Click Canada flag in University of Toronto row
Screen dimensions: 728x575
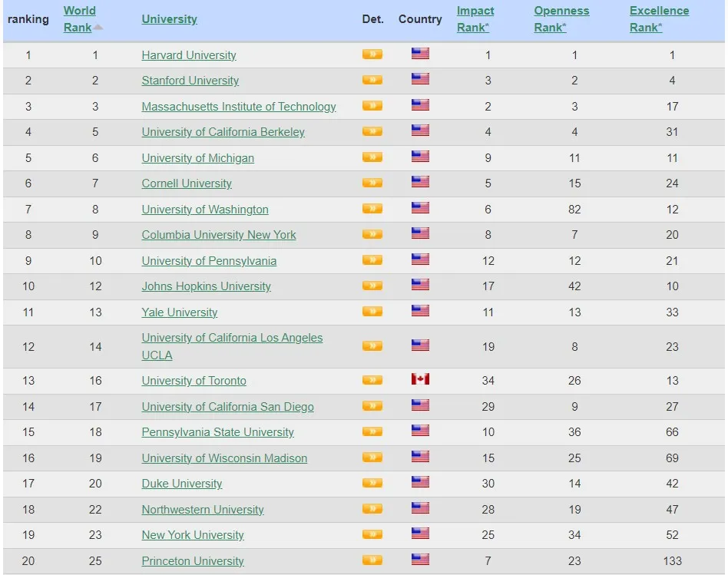[x=420, y=379]
